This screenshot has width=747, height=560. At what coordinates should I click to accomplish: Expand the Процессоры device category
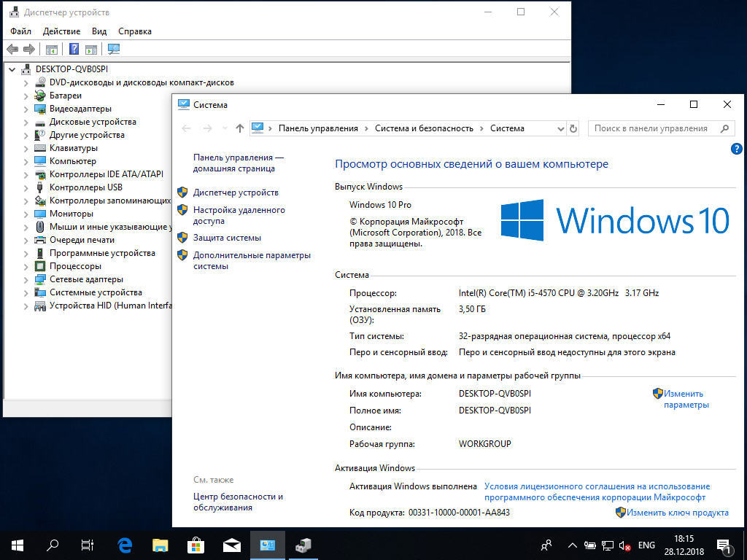[x=26, y=266]
